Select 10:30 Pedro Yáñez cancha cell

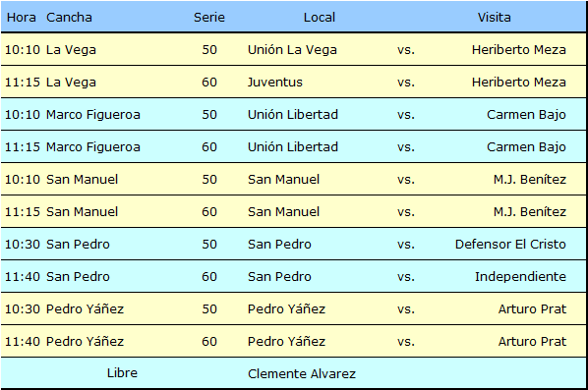click(85, 309)
